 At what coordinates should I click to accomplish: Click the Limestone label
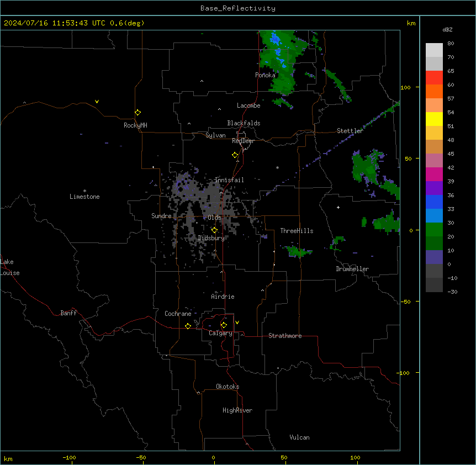[84, 197]
